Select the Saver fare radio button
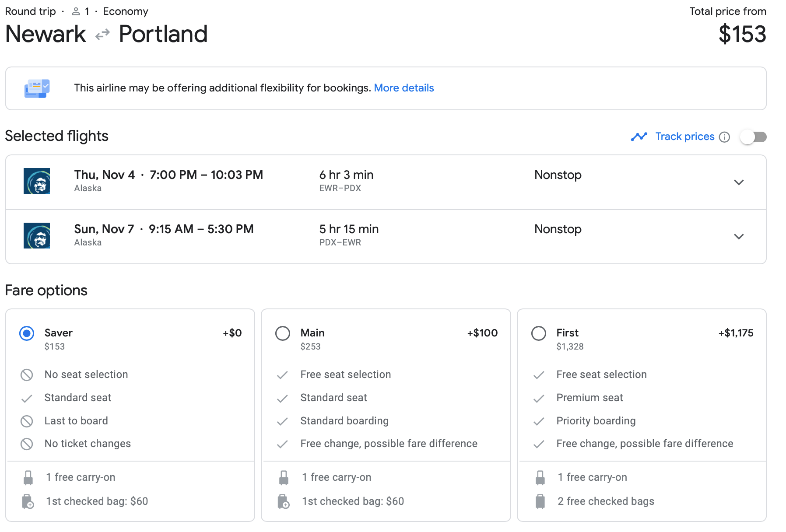This screenshot has width=786, height=532. pyautogui.click(x=27, y=333)
